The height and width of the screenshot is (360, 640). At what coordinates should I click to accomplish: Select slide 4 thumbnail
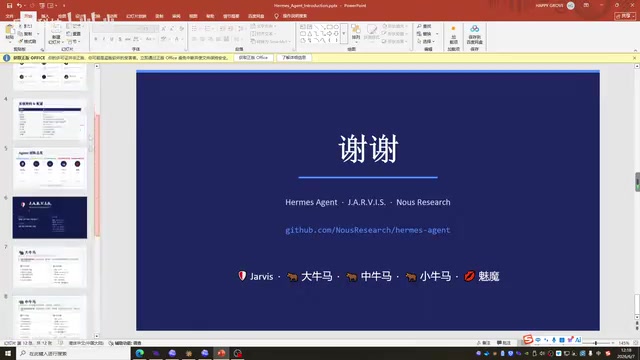point(50,119)
